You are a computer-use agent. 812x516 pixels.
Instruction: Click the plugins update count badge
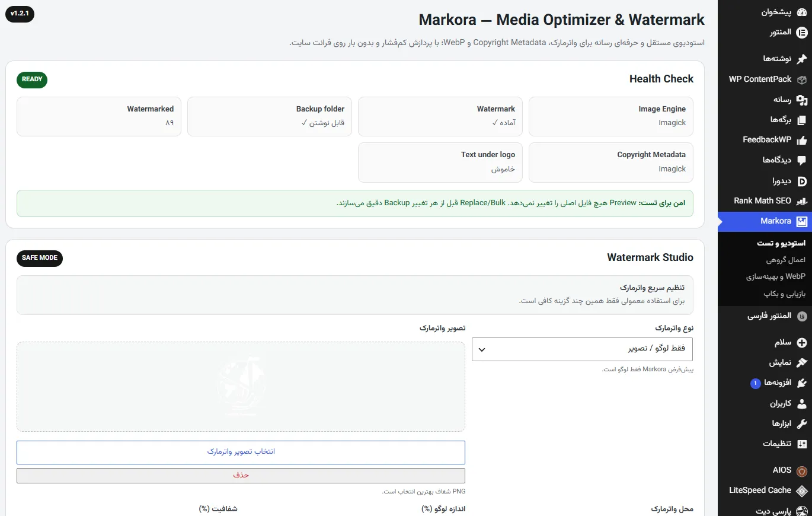755,384
